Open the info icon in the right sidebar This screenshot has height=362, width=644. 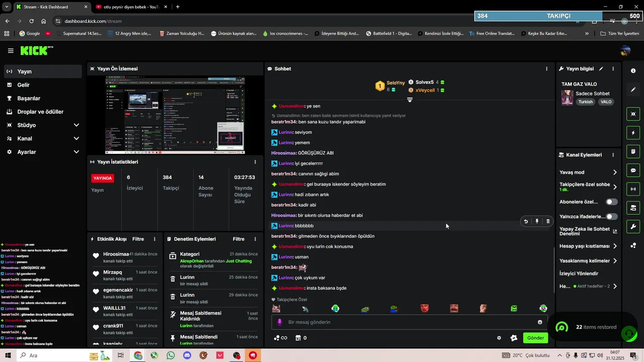633,71
